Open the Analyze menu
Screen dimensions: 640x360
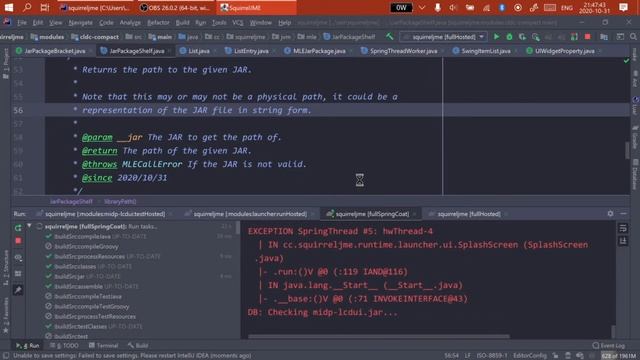point(130,22)
